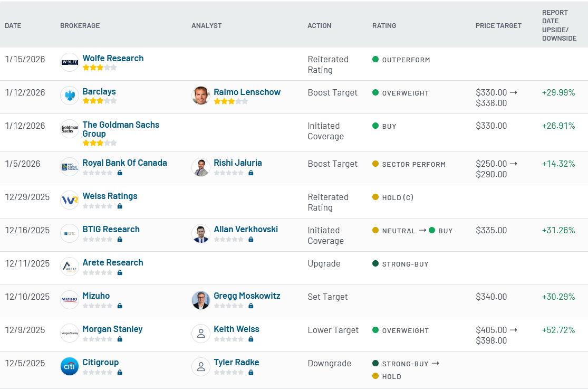This screenshot has width=588, height=389.
Task: Open the Morgan Stanley brokerage link
Action: pyautogui.click(x=112, y=329)
